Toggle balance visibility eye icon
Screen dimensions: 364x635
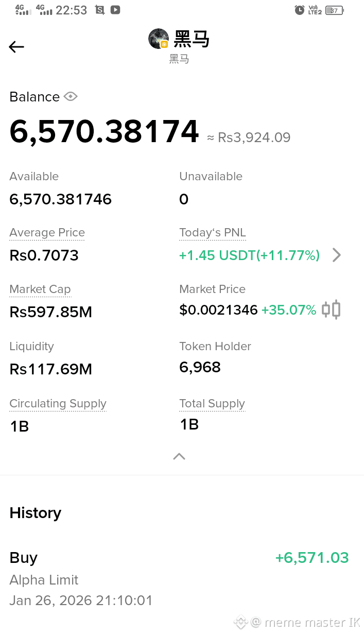(71, 96)
